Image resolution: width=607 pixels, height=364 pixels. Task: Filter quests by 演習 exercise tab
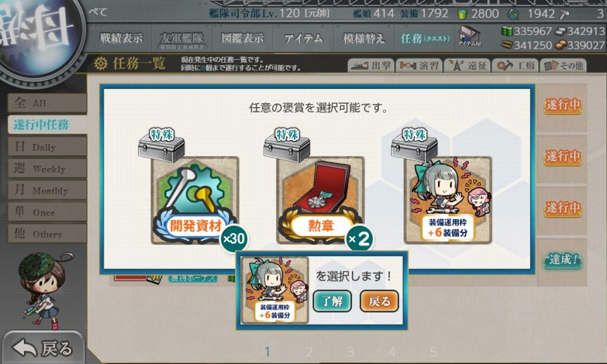[x=419, y=65]
